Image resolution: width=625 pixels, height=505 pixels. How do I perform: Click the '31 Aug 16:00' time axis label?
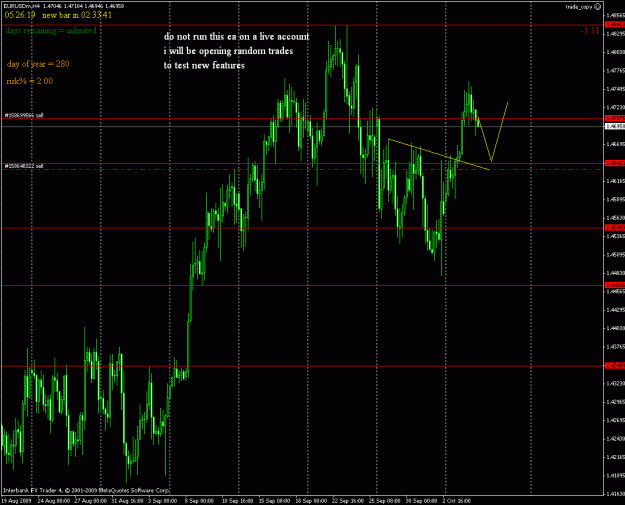[x=128, y=501]
